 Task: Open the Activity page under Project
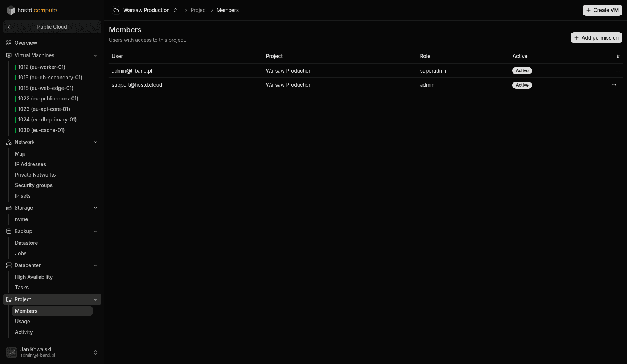52,332
